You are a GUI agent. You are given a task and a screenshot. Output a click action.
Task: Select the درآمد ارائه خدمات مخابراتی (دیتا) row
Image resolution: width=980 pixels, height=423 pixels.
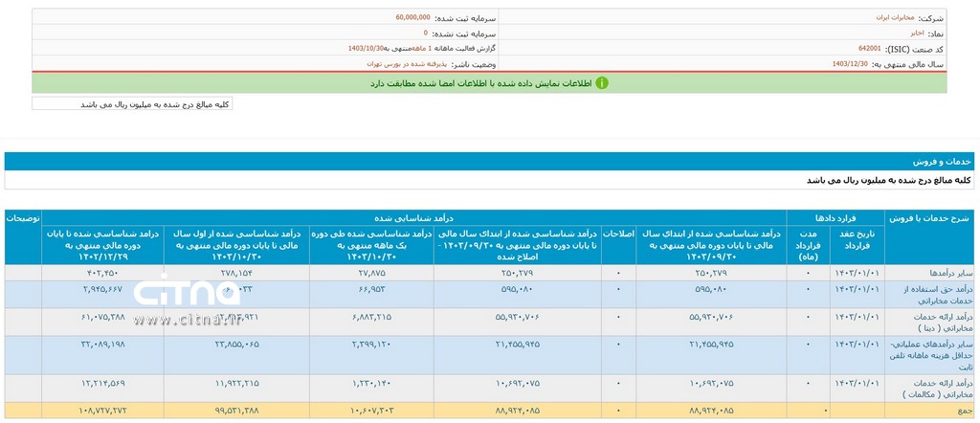point(928,322)
